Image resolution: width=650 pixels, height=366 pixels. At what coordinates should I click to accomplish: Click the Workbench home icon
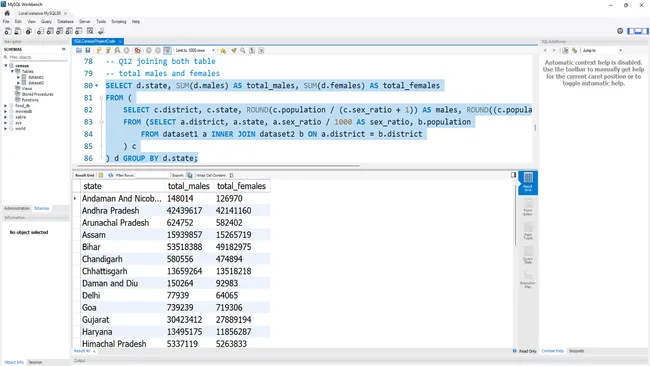tap(7, 13)
